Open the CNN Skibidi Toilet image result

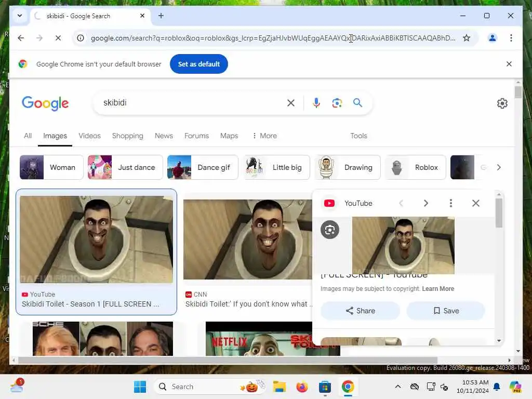pos(248,240)
